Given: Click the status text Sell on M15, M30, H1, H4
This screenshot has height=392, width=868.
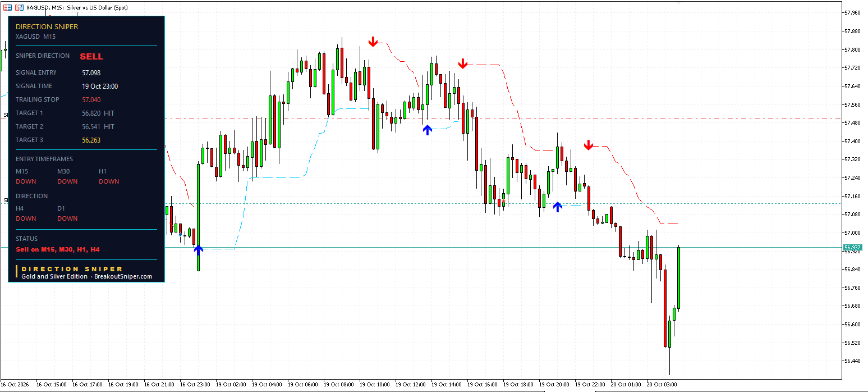Looking at the screenshot, I should 58,249.
